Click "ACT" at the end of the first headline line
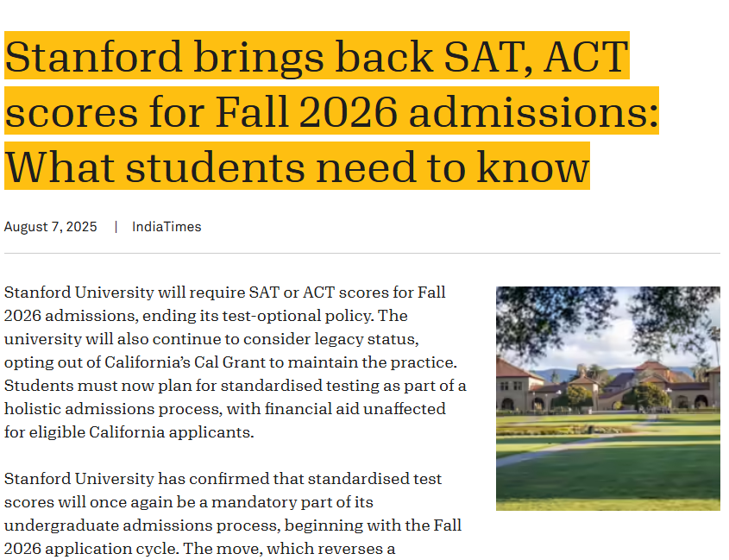Screen dimensions: 729x560 pos(586,56)
